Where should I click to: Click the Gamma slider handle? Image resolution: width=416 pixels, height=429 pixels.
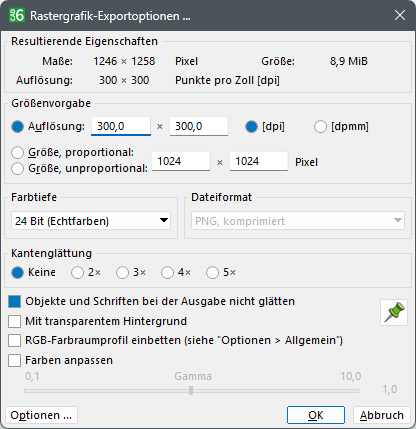coord(191,390)
